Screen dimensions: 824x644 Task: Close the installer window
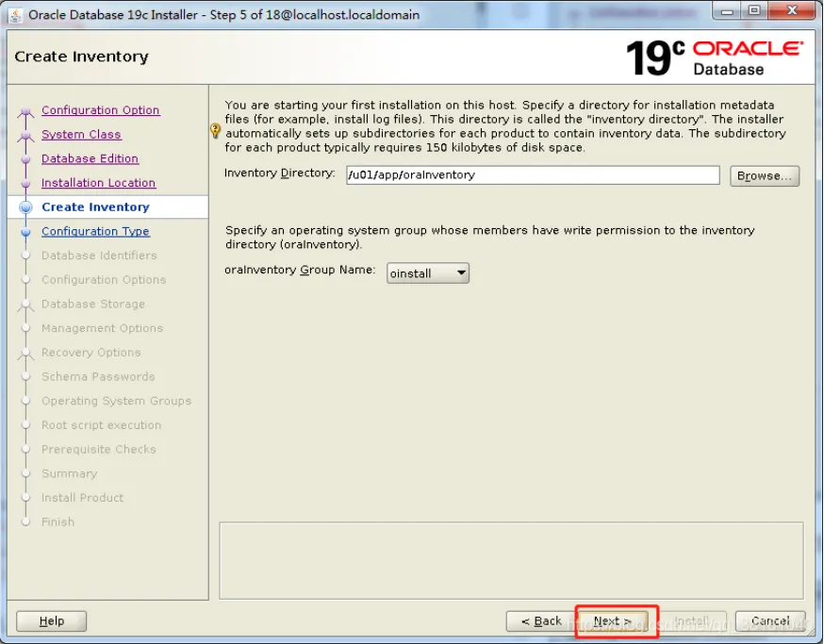pos(793,11)
